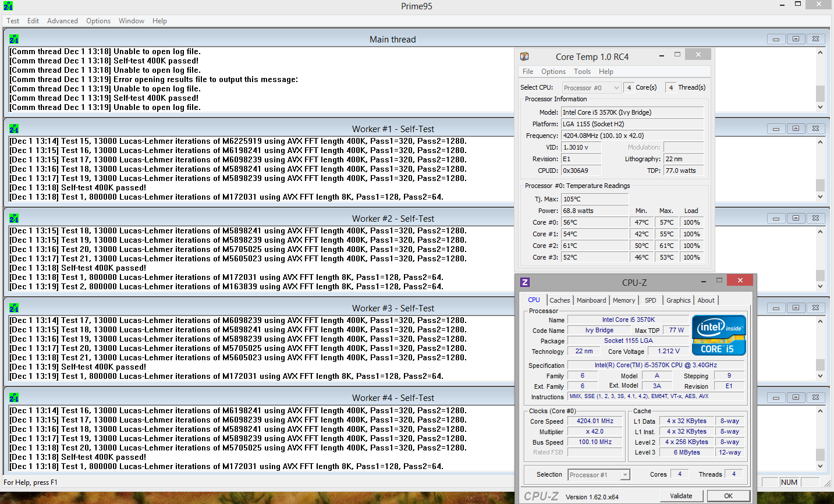Click the Core #2 temperature "61°C" reading
The height and width of the screenshot is (504, 834).
(595, 246)
